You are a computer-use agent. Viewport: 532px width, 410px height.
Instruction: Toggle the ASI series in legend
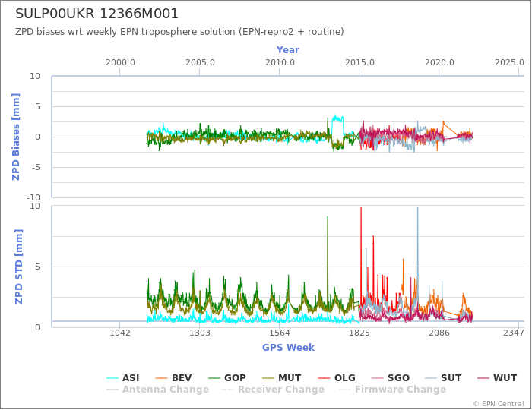coord(123,378)
